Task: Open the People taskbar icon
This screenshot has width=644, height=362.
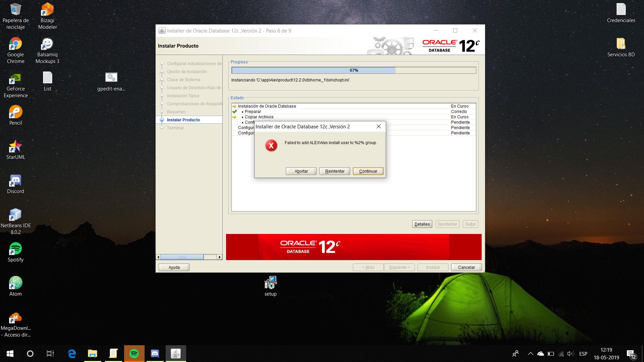Action: 515,354
